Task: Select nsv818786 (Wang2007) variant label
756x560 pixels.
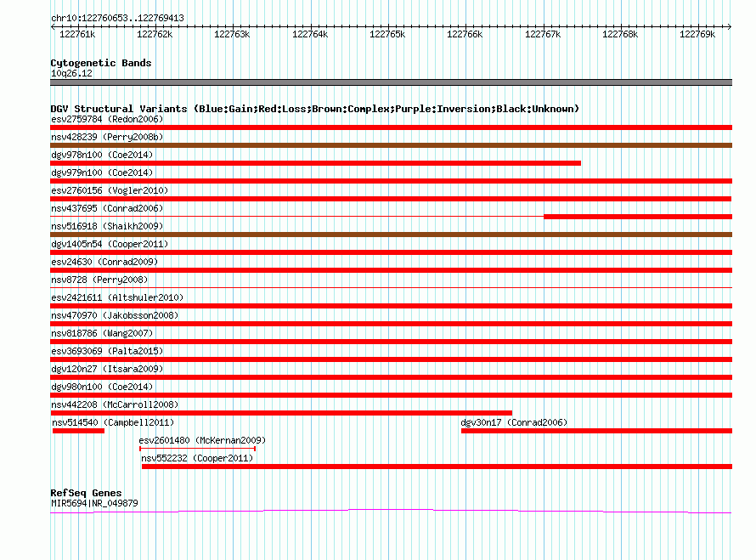Action: click(102, 333)
